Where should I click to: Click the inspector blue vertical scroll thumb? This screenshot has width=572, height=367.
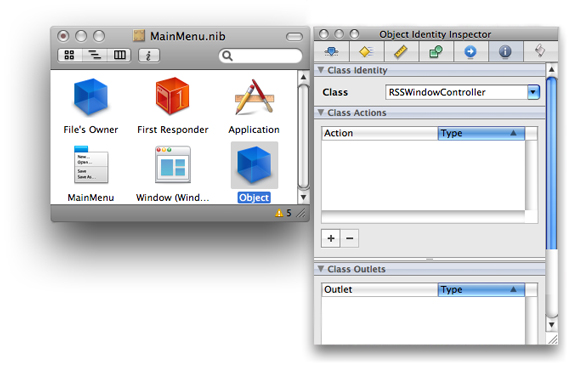(552, 163)
